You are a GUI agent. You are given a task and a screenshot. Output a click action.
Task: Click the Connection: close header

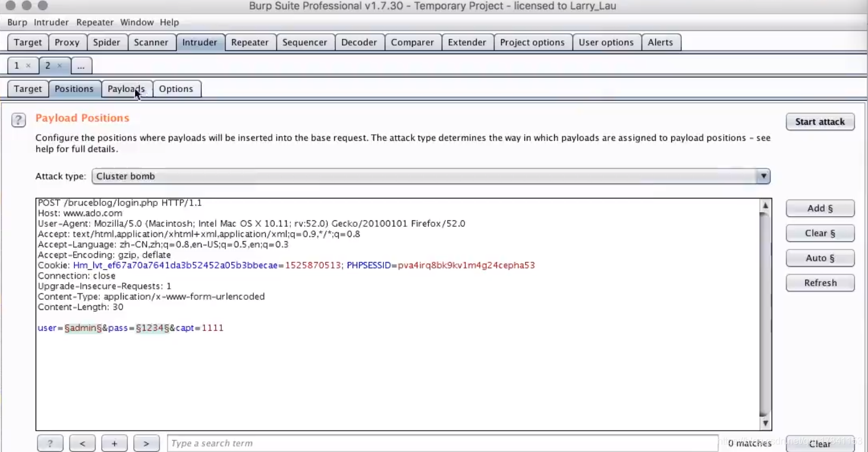click(x=77, y=276)
